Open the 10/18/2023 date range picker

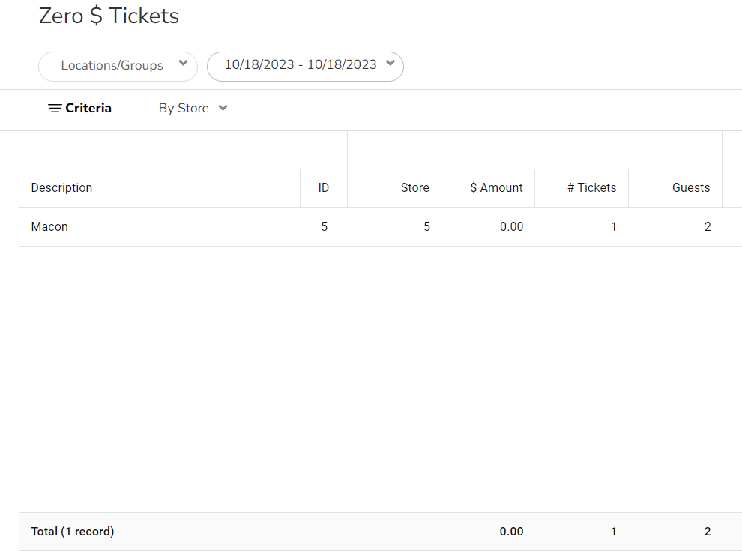coord(301,65)
